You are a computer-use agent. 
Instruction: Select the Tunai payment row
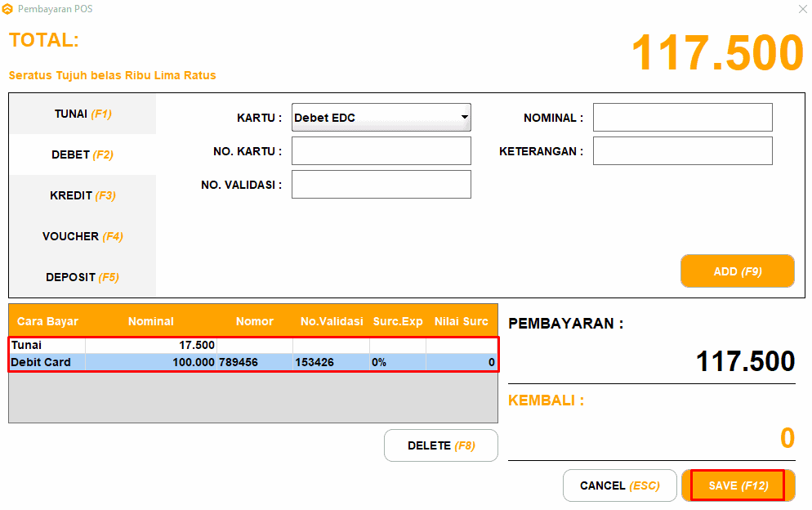pos(254,345)
